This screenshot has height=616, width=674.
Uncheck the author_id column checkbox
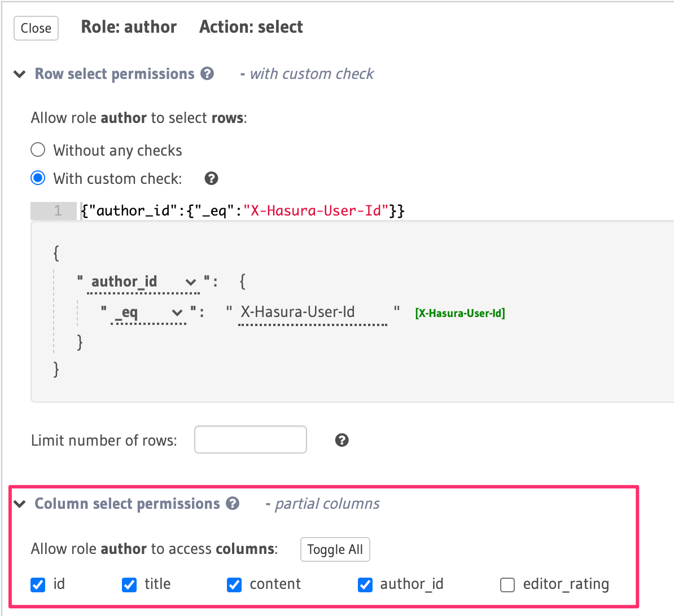tap(365, 585)
